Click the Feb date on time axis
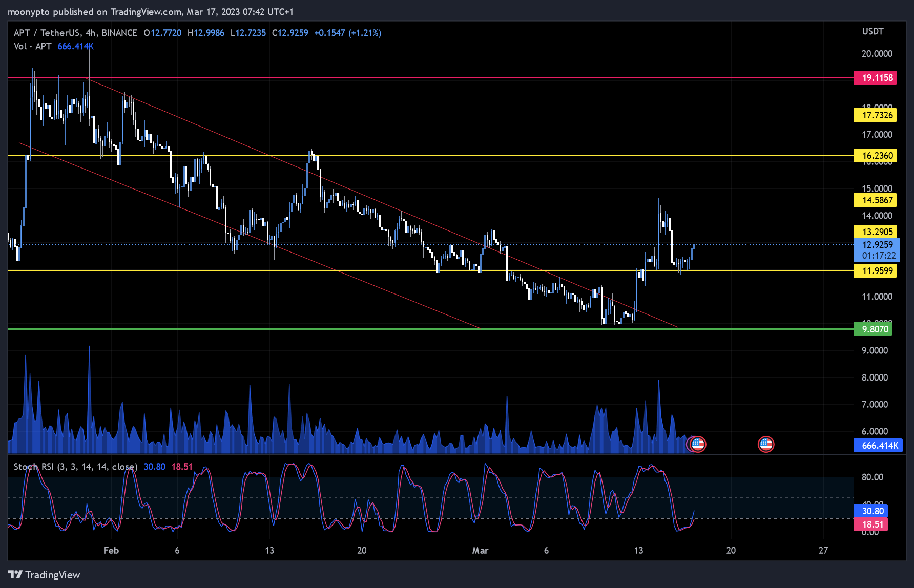This screenshot has height=588, width=914. pyautogui.click(x=111, y=550)
